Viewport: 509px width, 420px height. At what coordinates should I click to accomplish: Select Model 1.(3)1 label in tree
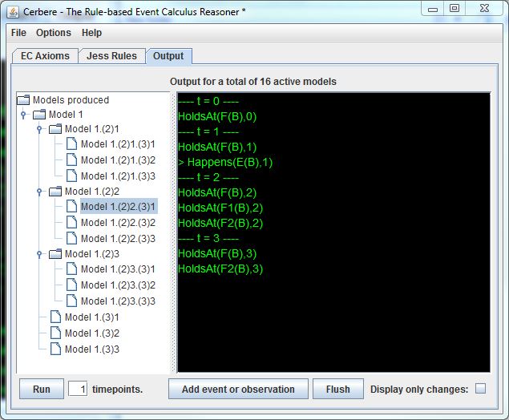pos(92,317)
